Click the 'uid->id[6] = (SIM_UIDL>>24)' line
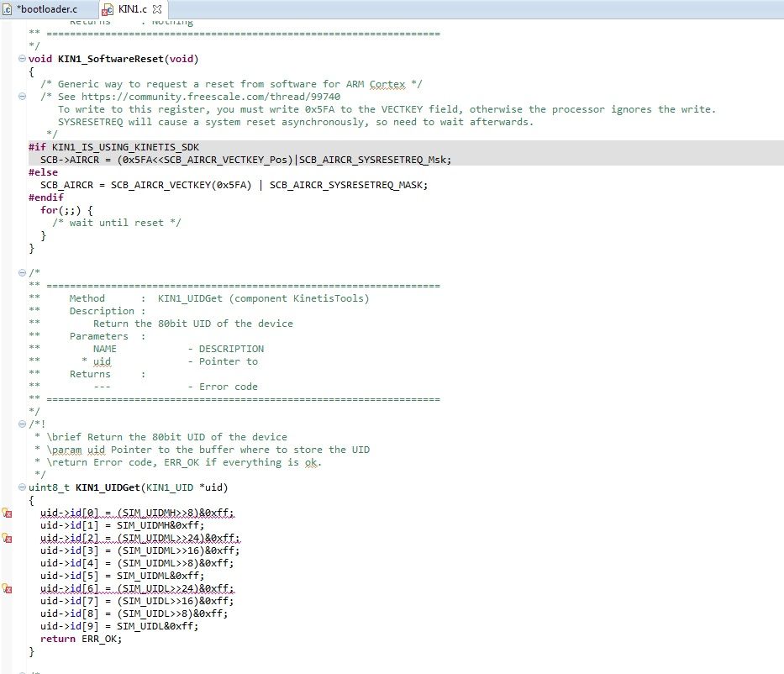The height and width of the screenshot is (674, 784). [x=137, y=588]
